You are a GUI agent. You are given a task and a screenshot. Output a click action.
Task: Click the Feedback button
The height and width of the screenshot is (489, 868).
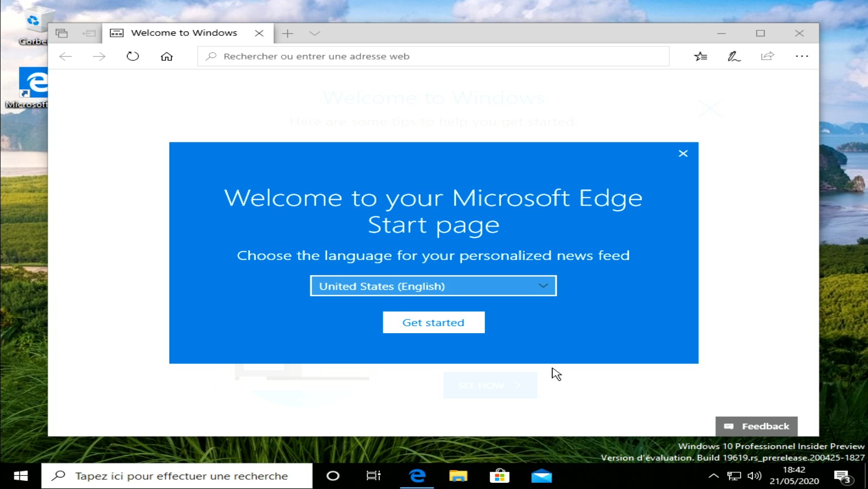point(756,426)
